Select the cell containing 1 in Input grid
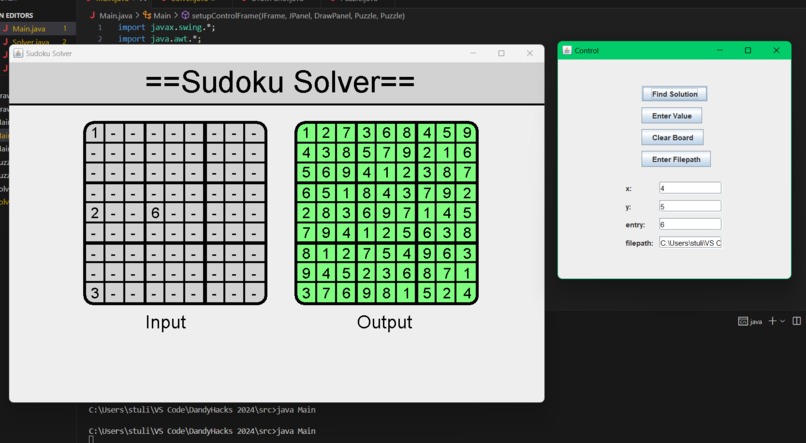806x443 pixels. pos(94,133)
